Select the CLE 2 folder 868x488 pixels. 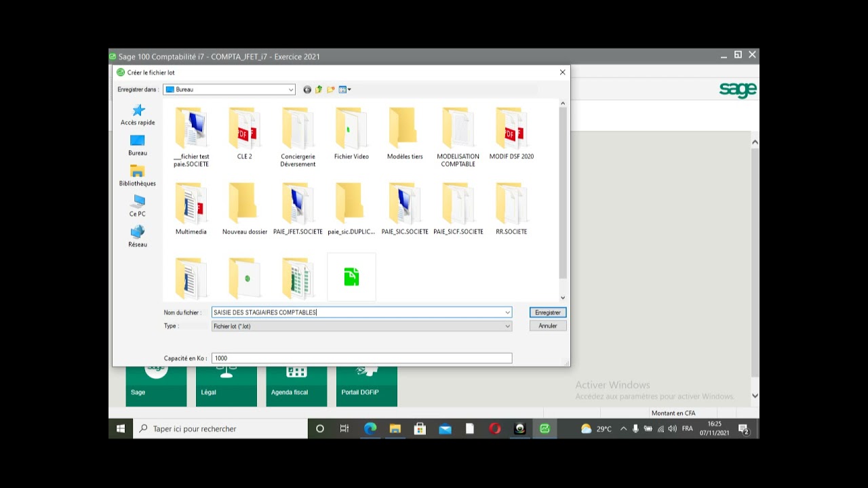pyautogui.click(x=244, y=134)
